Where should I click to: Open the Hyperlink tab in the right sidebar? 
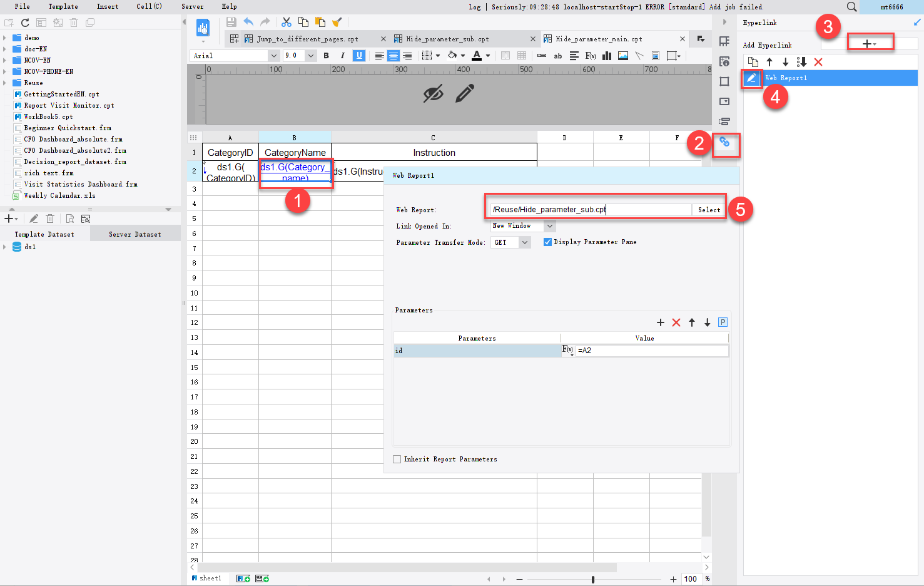(724, 142)
